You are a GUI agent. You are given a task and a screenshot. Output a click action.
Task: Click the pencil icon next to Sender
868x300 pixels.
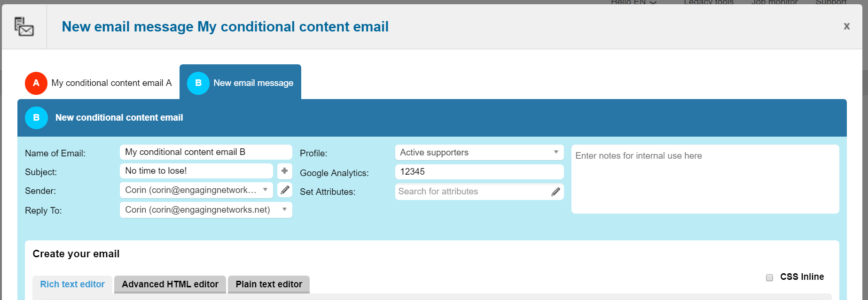[285, 190]
